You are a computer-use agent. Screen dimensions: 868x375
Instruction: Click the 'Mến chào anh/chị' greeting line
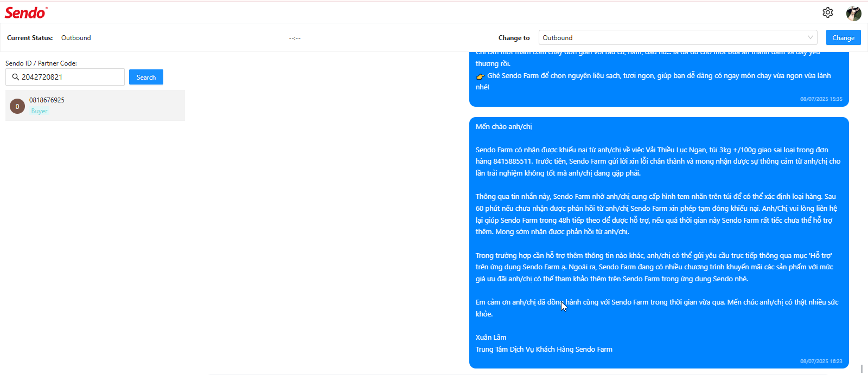(x=503, y=126)
